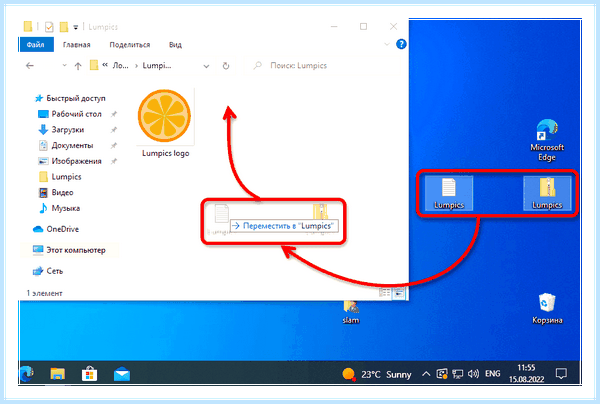Click the Lumpics logo file name
Screen dimensions: 600x404
pyautogui.click(x=166, y=153)
